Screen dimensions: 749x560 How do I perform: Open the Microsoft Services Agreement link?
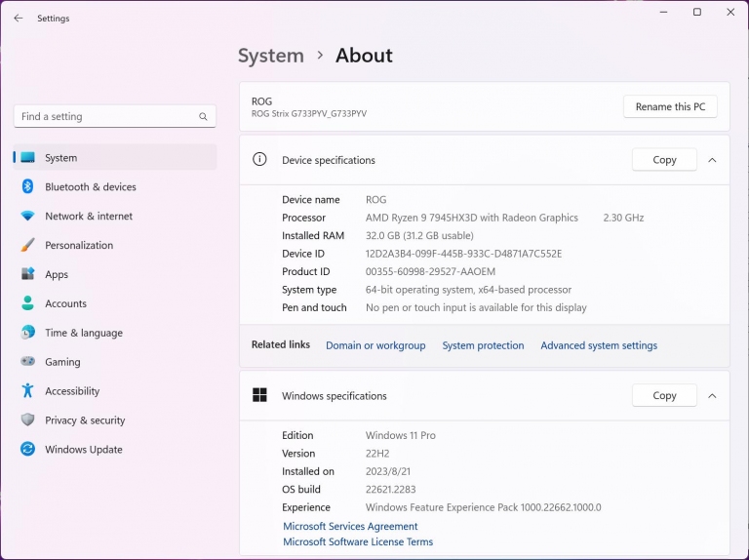[x=350, y=526]
